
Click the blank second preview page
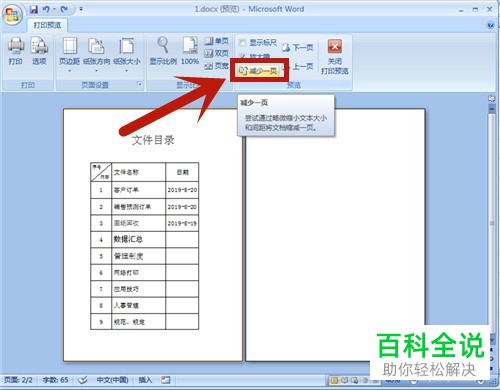click(x=335, y=235)
